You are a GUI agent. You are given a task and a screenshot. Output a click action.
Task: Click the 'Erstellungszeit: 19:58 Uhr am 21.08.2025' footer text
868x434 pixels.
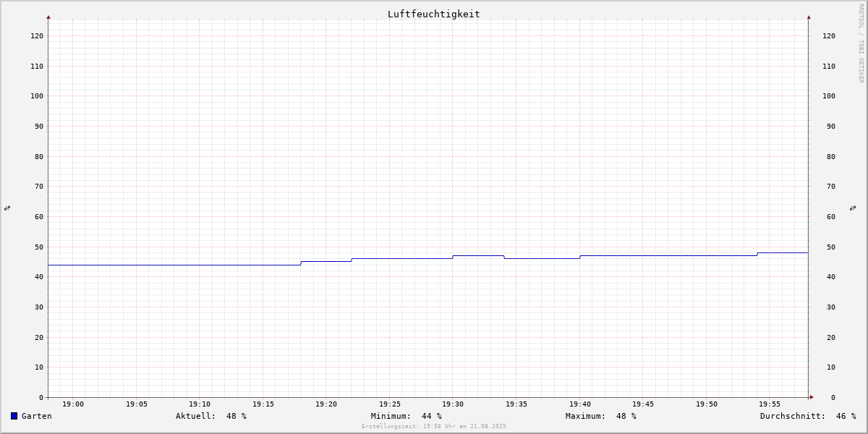434,426
